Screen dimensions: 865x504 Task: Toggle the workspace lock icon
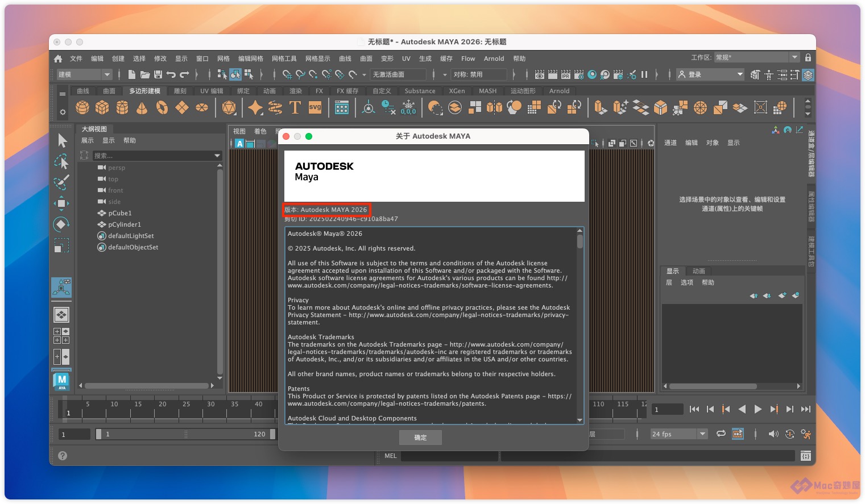(808, 57)
